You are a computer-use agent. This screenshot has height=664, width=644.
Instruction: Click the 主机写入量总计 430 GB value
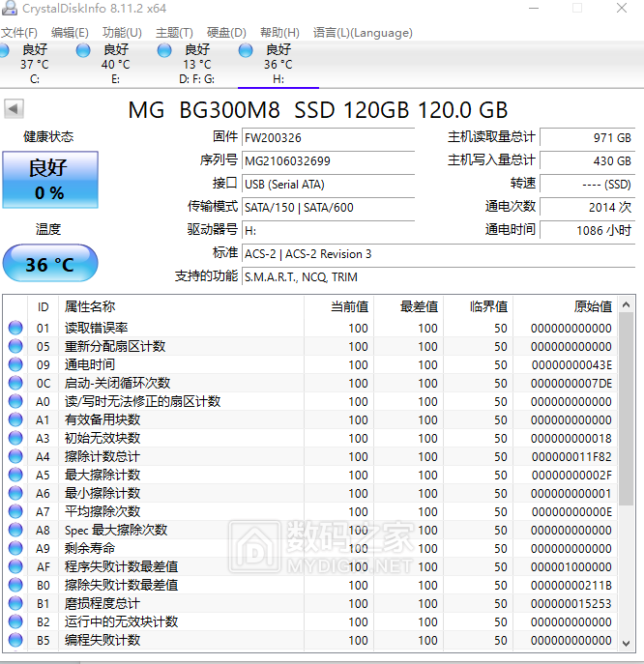coord(587,160)
